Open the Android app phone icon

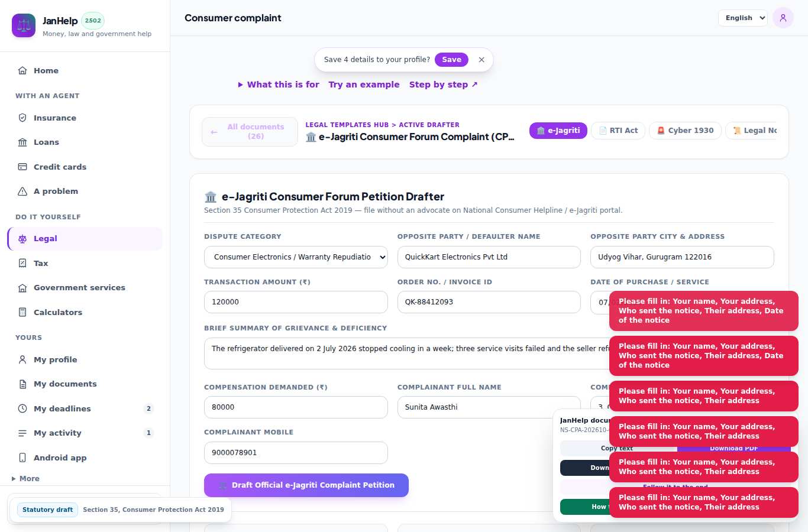pyautogui.click(x=22, y=458)
